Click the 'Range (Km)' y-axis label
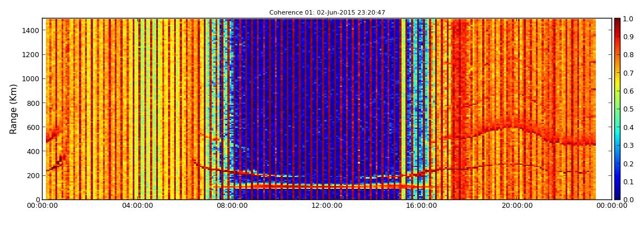Viewport: 644px width, 228px height. click(x=13, y=109)
